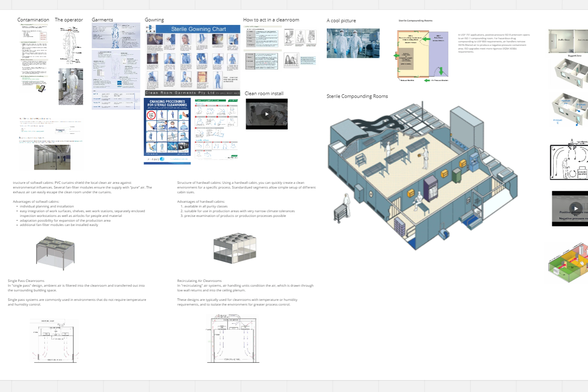This screenshot has width=588, height=392.
Task: Select large 'Sterile Compounding Rooms' heading above isometric drawing
Action: pos(357,96)
